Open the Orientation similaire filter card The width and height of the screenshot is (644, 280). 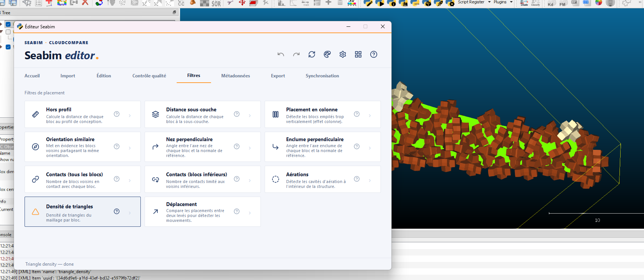(x=83, y=147)
